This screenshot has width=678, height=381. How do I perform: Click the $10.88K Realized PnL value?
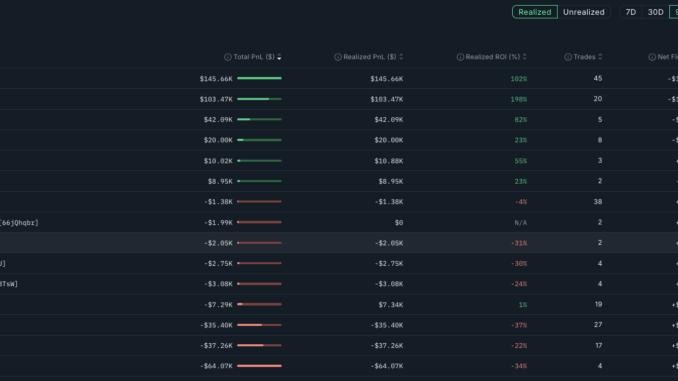coord(389,161)
